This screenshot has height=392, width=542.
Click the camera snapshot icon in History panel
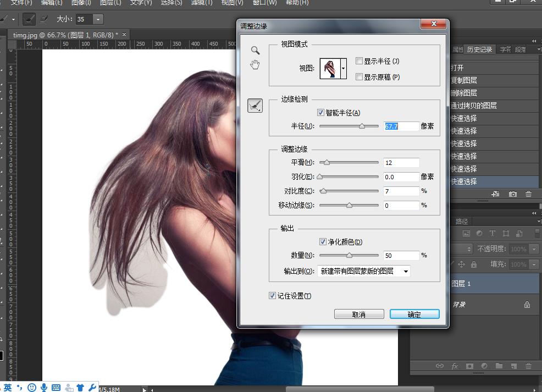[x=512, y=194]
